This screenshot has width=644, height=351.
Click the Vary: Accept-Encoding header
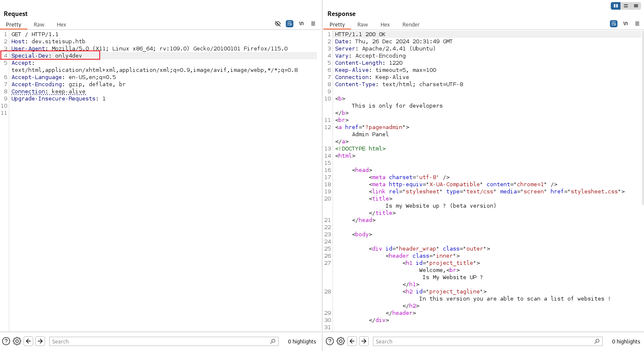(x=370, y=55)
